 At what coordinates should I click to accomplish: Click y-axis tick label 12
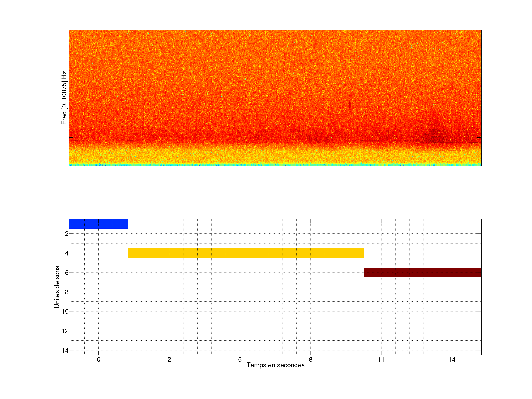point(65,331)
